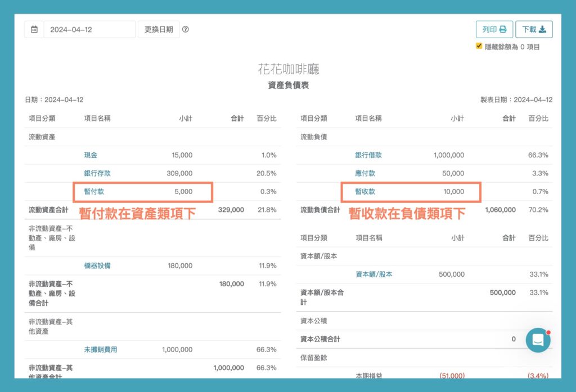
Task: Click the 資本公積 category label
Action: (x=314, y=321)
